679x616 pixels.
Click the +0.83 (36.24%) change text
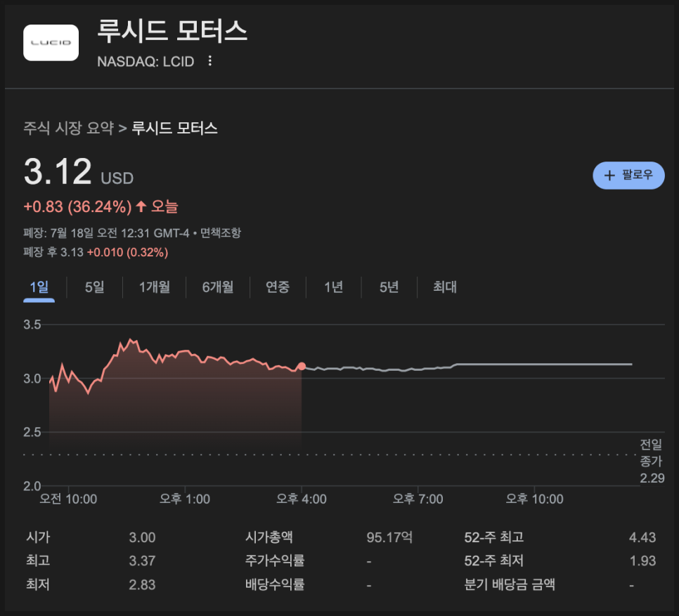(77, 207)
